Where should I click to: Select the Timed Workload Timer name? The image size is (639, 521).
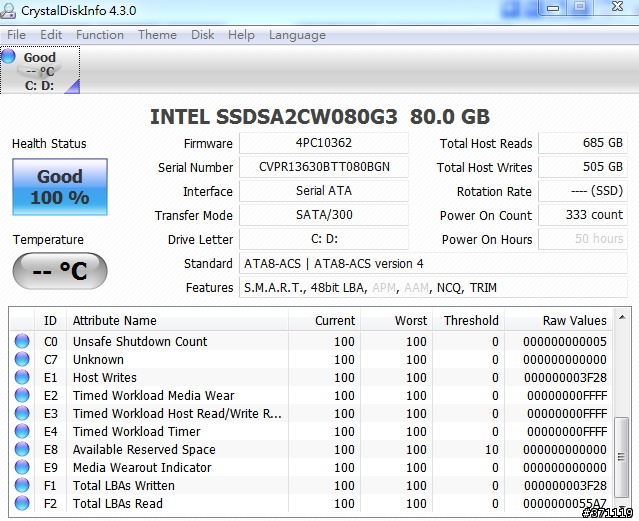(137, 431)
